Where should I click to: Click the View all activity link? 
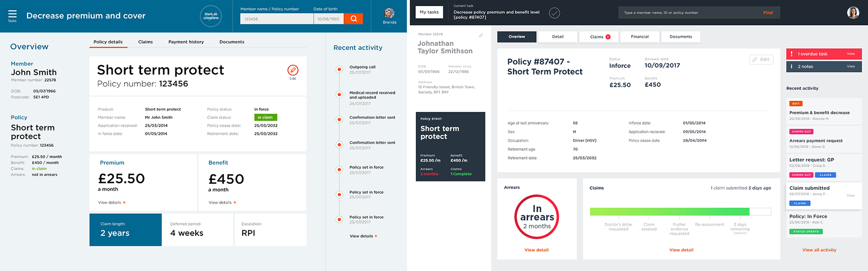pyautogui.click(x=819, y=250)
